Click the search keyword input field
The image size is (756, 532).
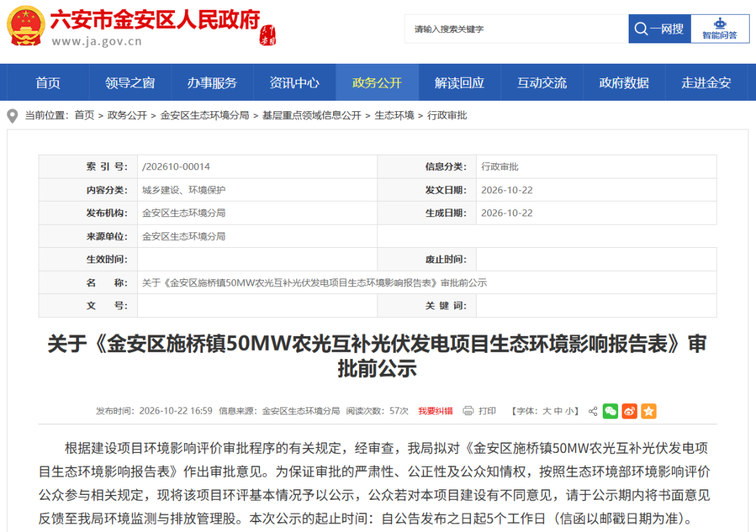tap(516, 29)
